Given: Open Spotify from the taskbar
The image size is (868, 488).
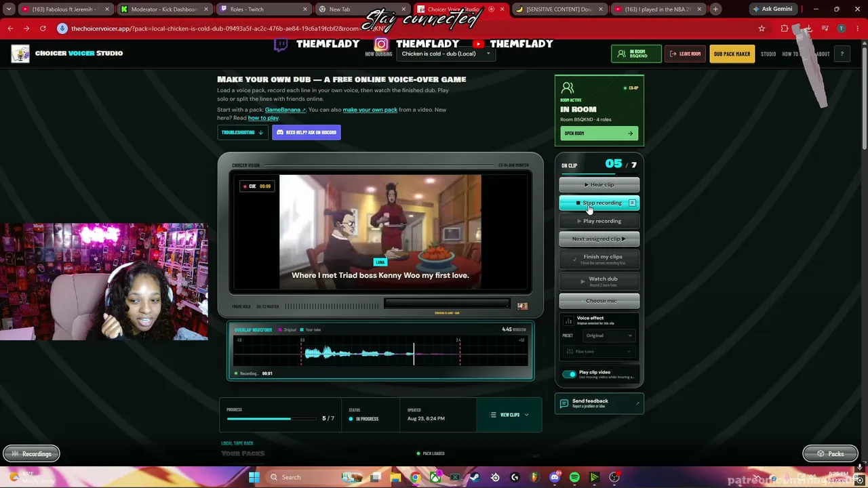Looking at the screenshot, I should (x=574, y=477).
